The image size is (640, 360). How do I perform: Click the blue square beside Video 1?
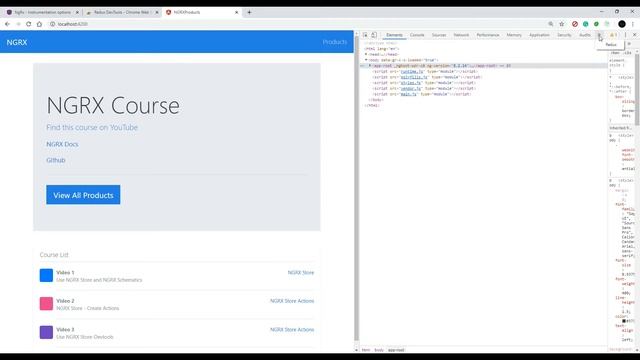pos(46,276)
